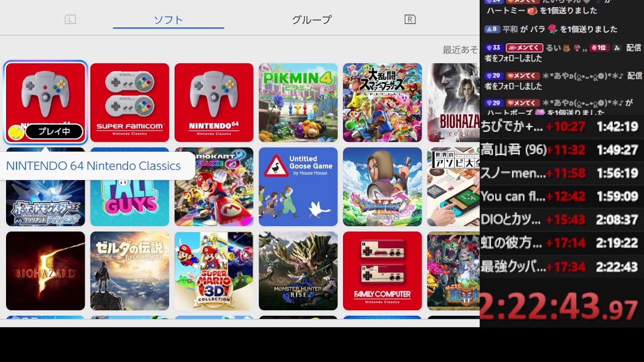644x362 pixels.
Task: Open the NINTENDO 64 tile next to Pikmin 4
Action: pyautogui.click(x=214, y=103)
